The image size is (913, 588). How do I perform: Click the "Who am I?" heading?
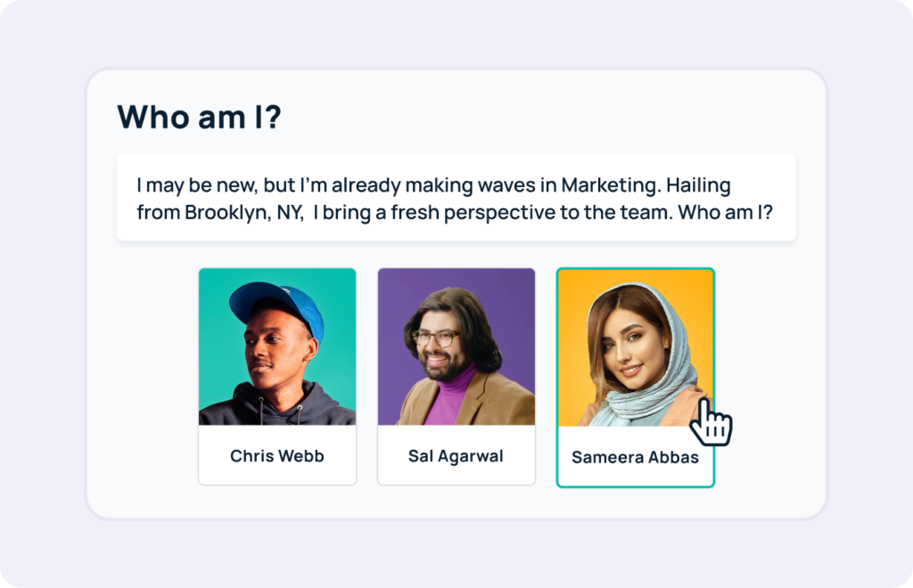point(199,118)
